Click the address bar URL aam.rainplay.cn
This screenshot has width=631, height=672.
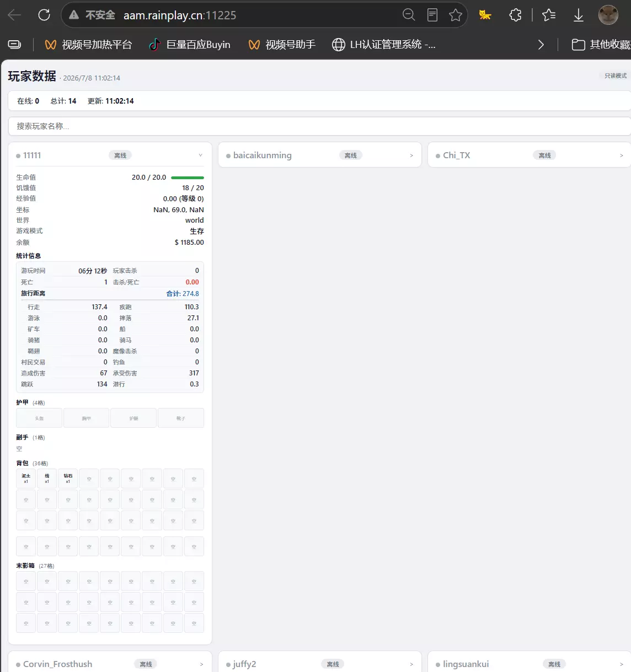click(180, 15)
